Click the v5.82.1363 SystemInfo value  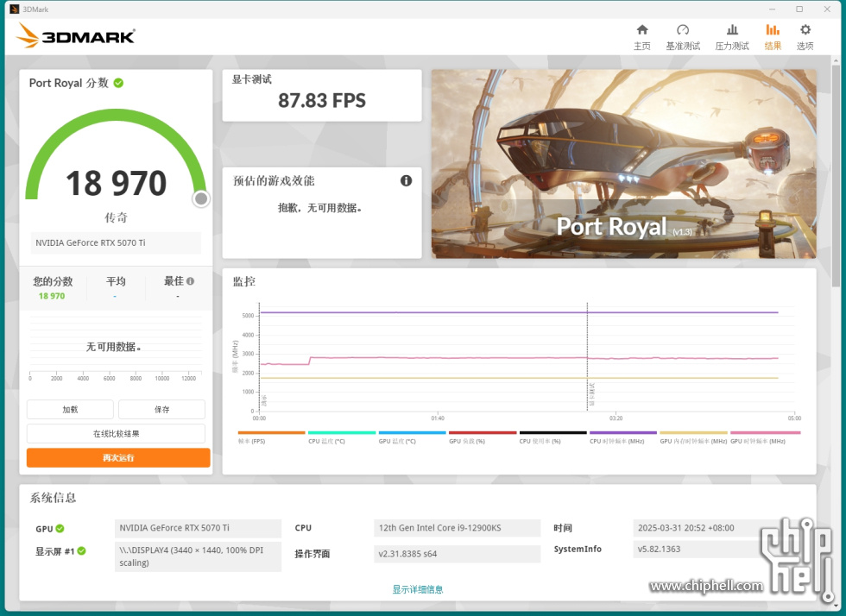click(659, 549)
